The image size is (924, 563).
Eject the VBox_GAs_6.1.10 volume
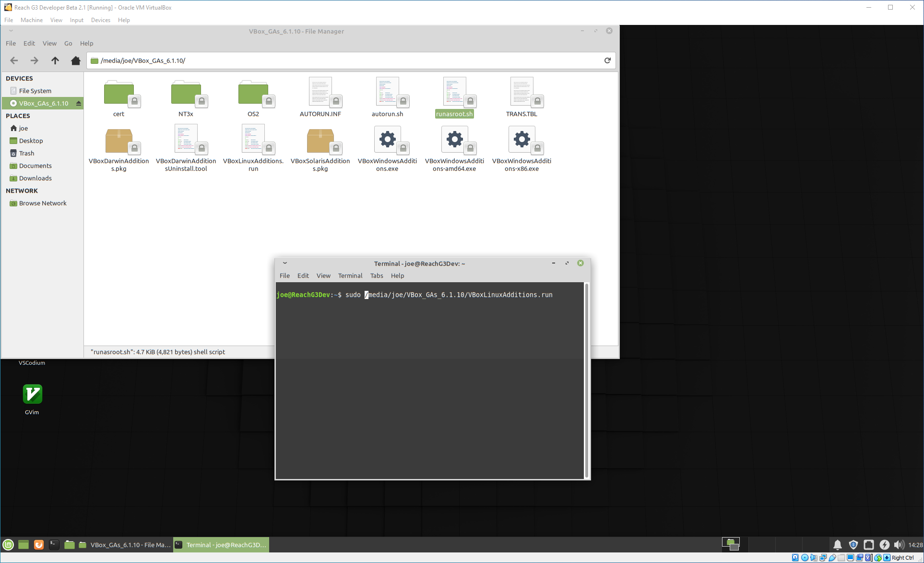pos(78,103)
